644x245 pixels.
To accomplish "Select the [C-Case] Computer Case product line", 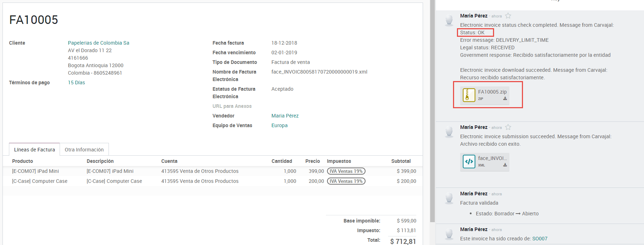I will pyautogui.click(x=40, y=181).
